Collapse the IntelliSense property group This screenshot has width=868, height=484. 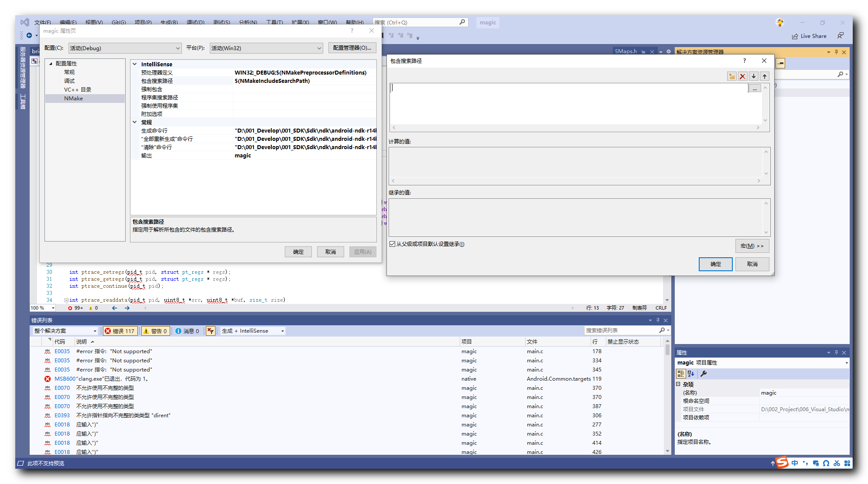[x=135, y=64]
